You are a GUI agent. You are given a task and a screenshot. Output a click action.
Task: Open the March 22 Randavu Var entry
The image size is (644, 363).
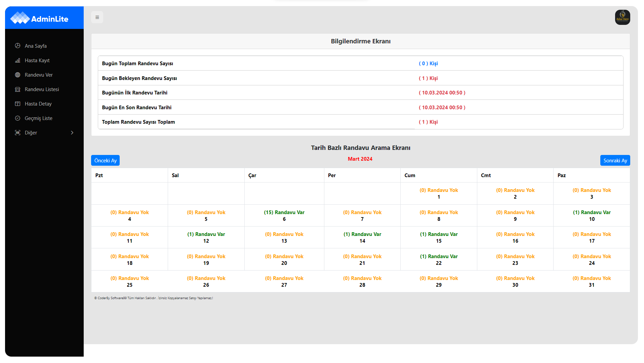tap(439, 259)
